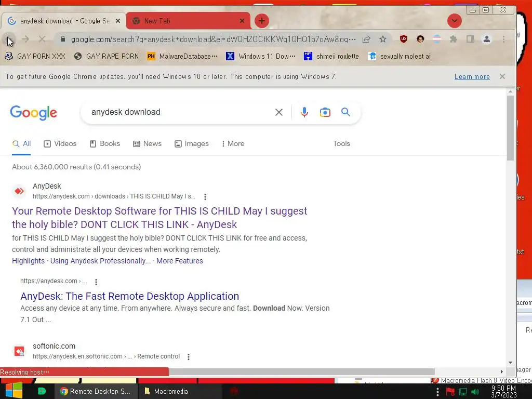
Task: Open options for the second anydesk.com result
Action: (96, 282)
